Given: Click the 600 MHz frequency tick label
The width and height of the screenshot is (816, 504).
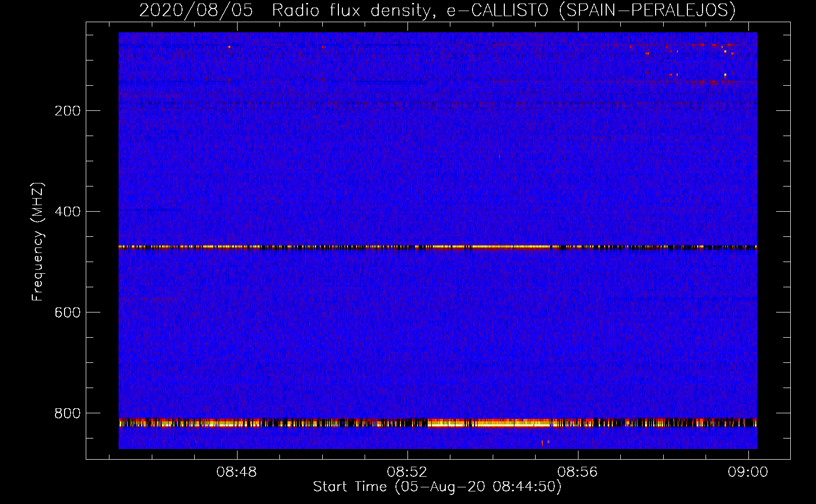Looking at the screenshot, I should [x=68, y=312].
